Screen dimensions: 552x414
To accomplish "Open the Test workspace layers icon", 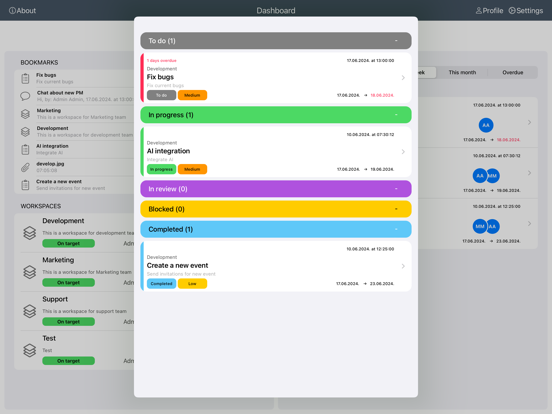I will [30, 350].
